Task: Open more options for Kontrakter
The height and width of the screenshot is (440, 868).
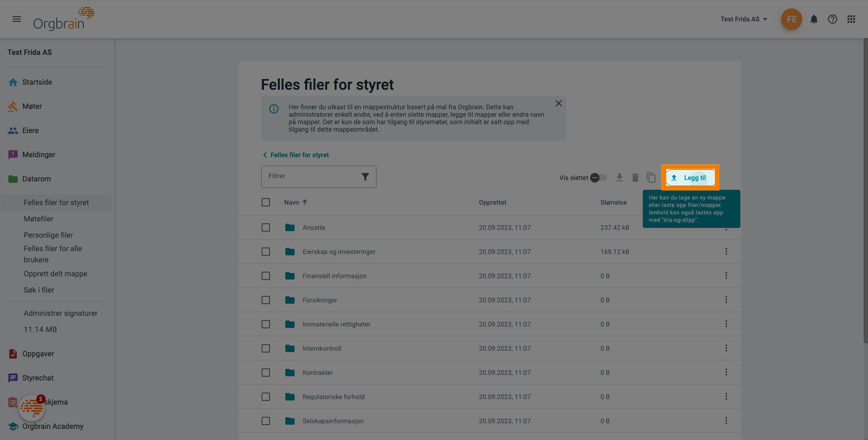Action: pos(726,373)
